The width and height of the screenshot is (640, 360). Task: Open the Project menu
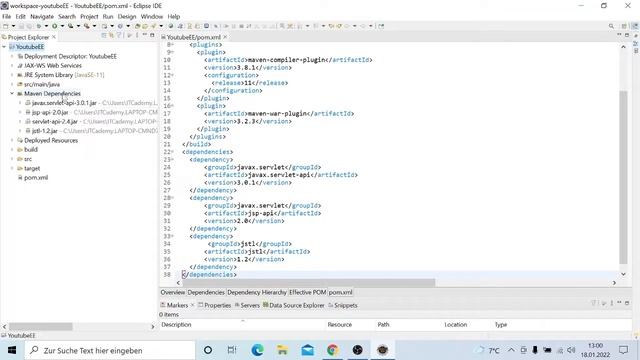[x=89, y=16]
